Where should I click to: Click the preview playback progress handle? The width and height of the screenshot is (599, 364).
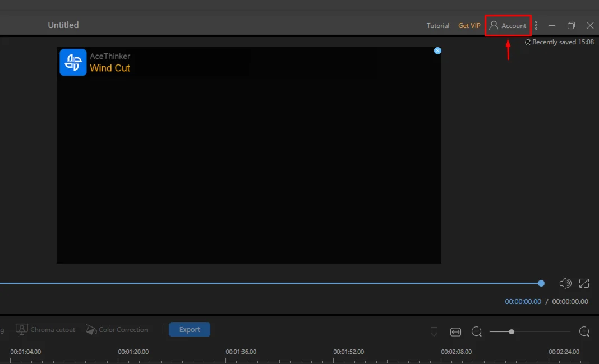pos(541,283)
